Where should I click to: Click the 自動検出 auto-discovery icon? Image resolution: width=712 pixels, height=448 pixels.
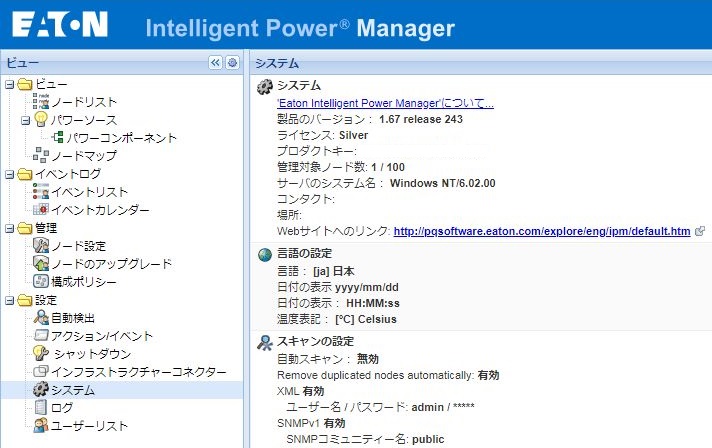(41, 318)
